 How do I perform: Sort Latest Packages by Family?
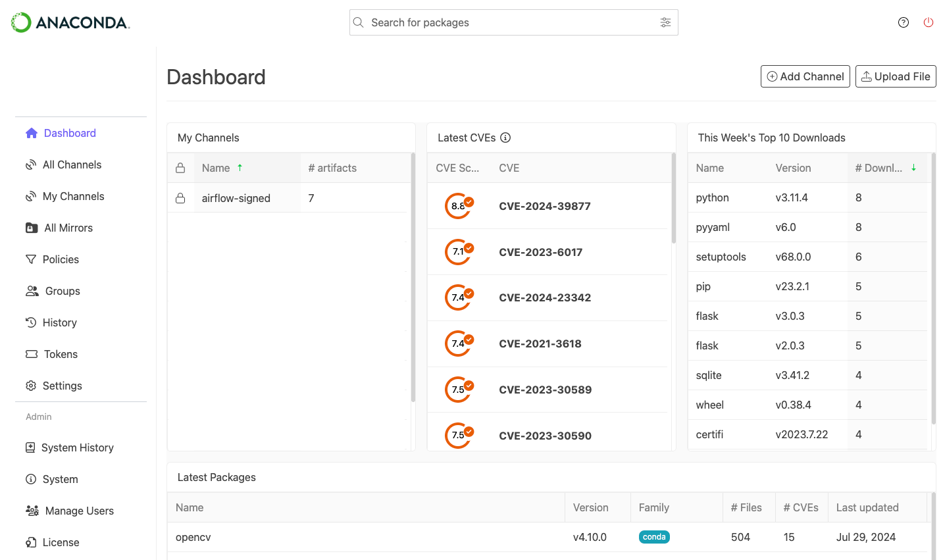coord(653,507)
